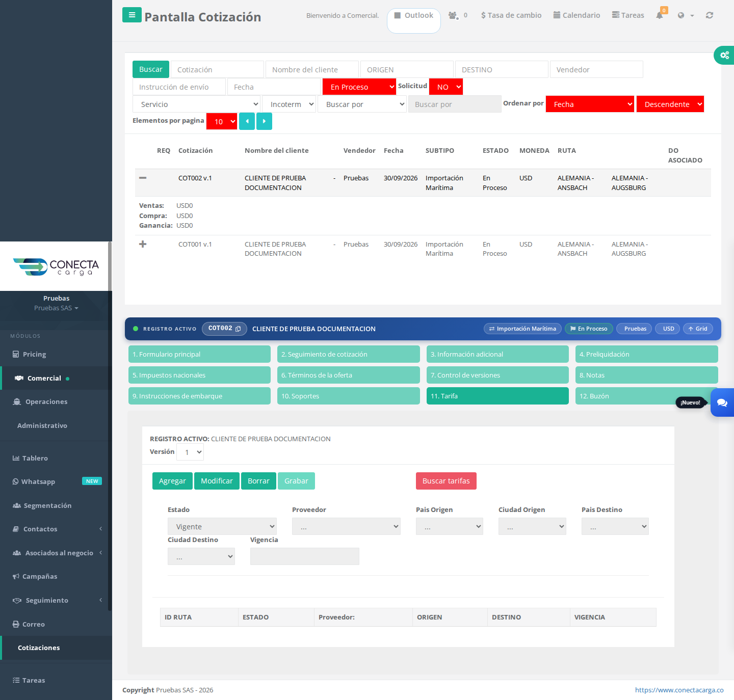Screen dimensions: 734x700
Task: Copy the COT002 code using copy icon
Action: [238, 329]
